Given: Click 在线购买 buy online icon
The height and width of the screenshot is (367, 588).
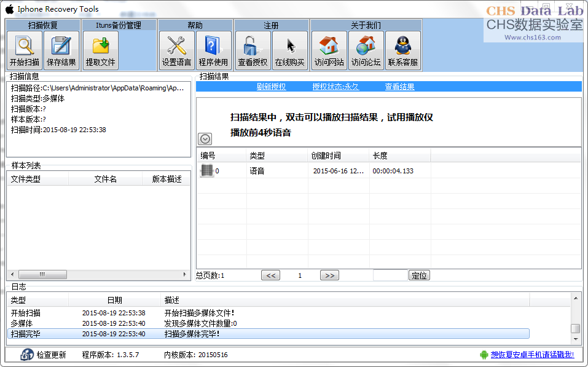Looking at the screenshot, I should 290,50.
